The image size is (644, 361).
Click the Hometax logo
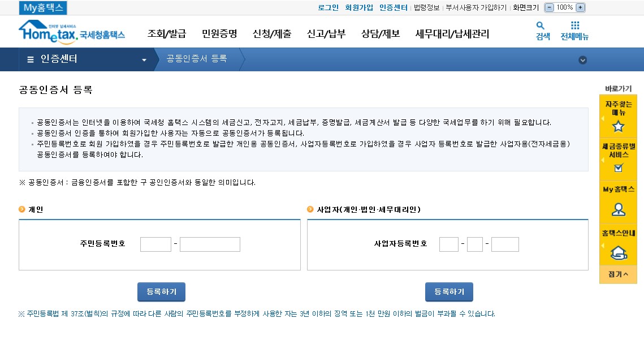72,32
